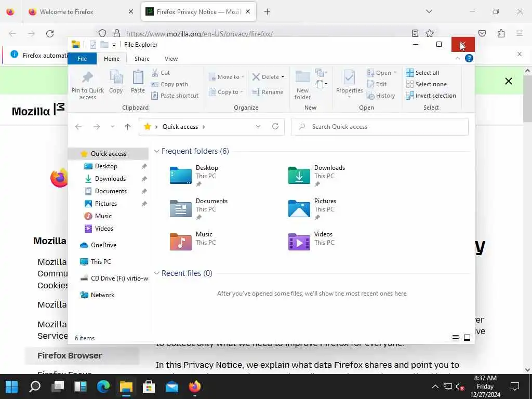Switch to details view icon
532x399 pixels.
click(455, 338)
